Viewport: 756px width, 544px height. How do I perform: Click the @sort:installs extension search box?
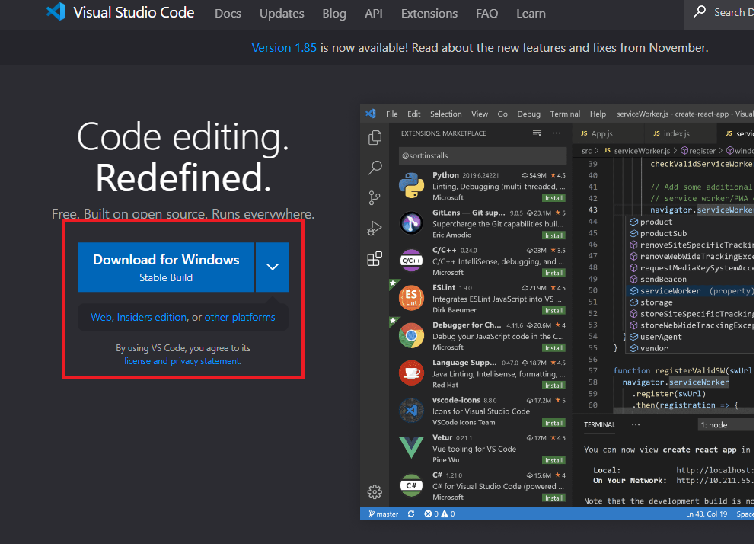point(483,155)
